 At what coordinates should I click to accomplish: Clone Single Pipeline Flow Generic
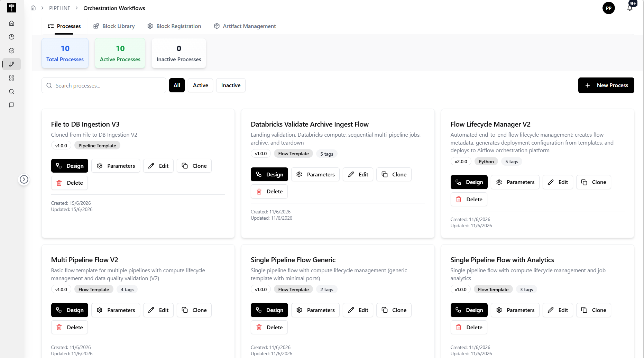[394, 310]
